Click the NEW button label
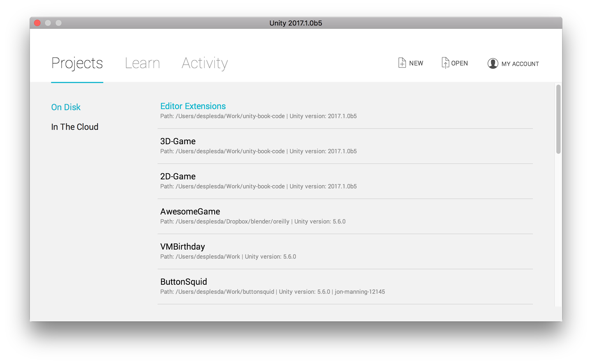This screenshot has width=592, height=364. point(416,63)
